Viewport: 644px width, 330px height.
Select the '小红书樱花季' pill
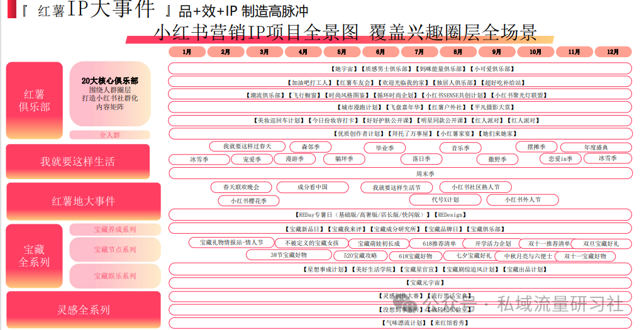pos(248,201)
